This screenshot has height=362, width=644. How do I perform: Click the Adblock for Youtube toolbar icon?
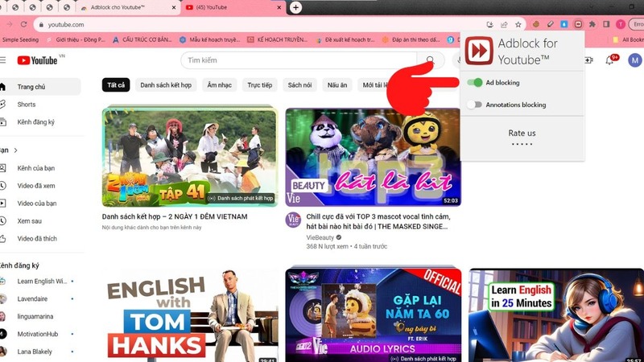[x=578, y=25]
